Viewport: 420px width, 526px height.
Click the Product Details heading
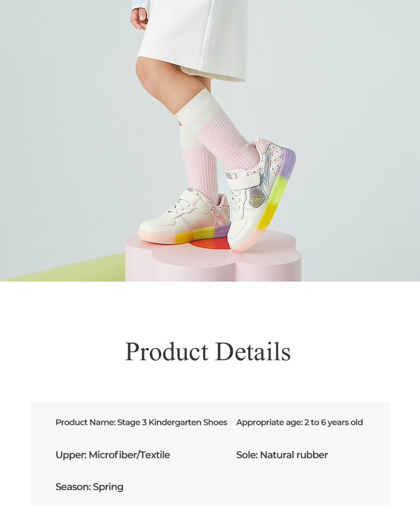click(208, 352)
